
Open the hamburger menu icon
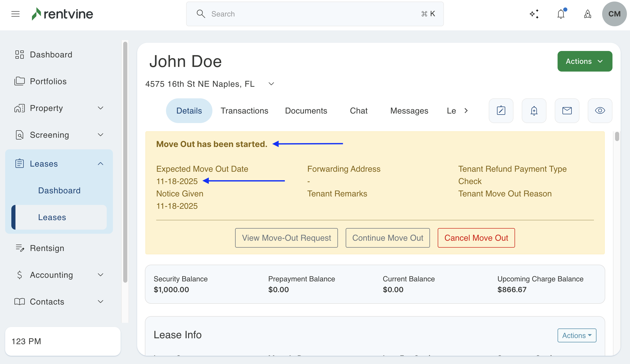(15, 14)
